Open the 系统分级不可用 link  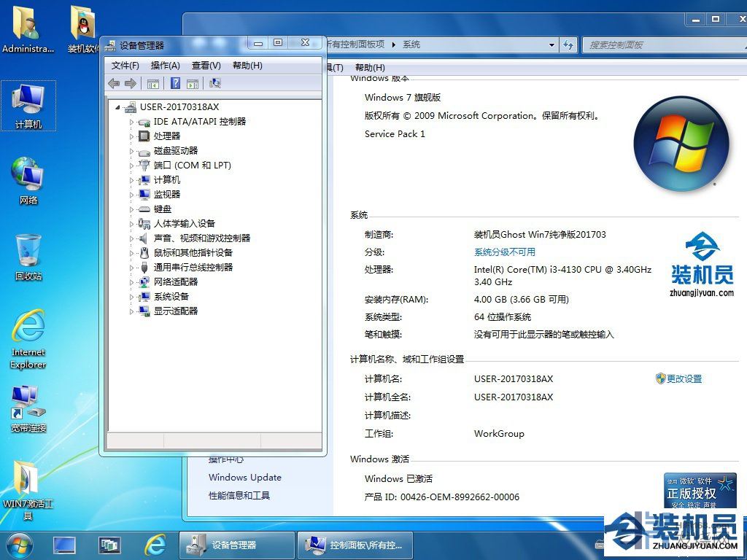pyautogui.click(x=504, y=252)
